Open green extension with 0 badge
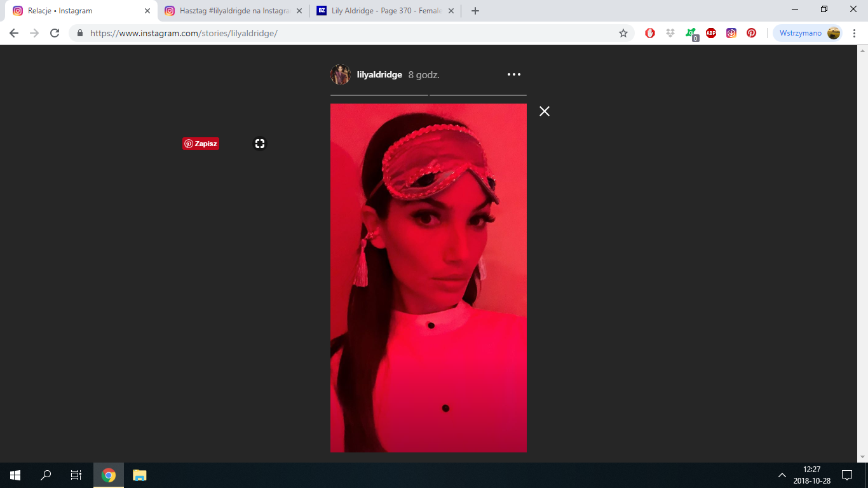The image size is (868, 488). (691, 34)
